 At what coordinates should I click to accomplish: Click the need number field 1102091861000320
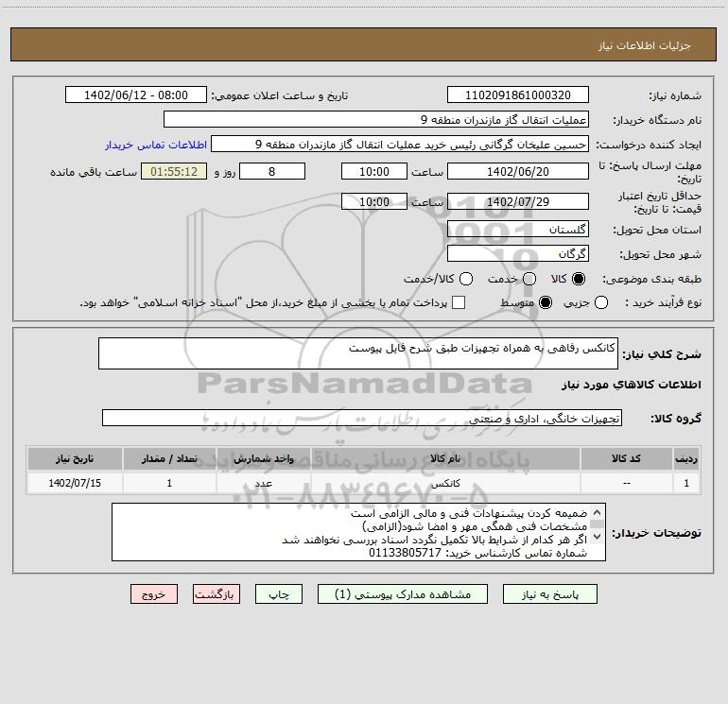coord(518,95)
